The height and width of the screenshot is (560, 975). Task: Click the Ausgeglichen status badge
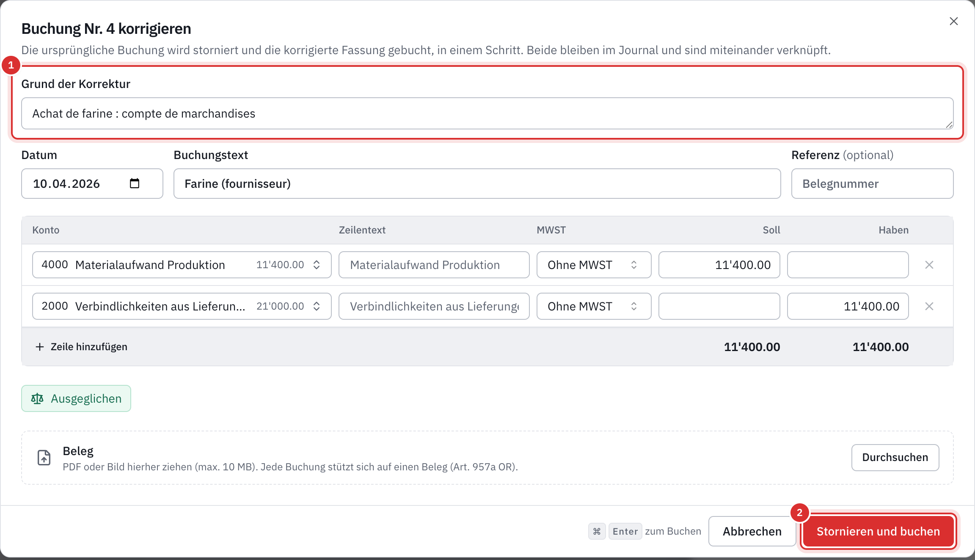(76, 398)
